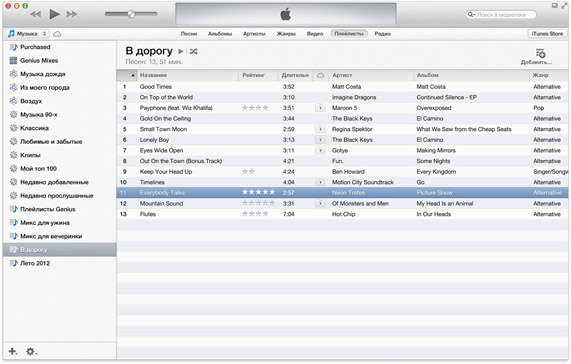571x364 pixels.
Task: Sort by the Рейтинг column header
Action: pyautogui.click(x=258, y=75)
